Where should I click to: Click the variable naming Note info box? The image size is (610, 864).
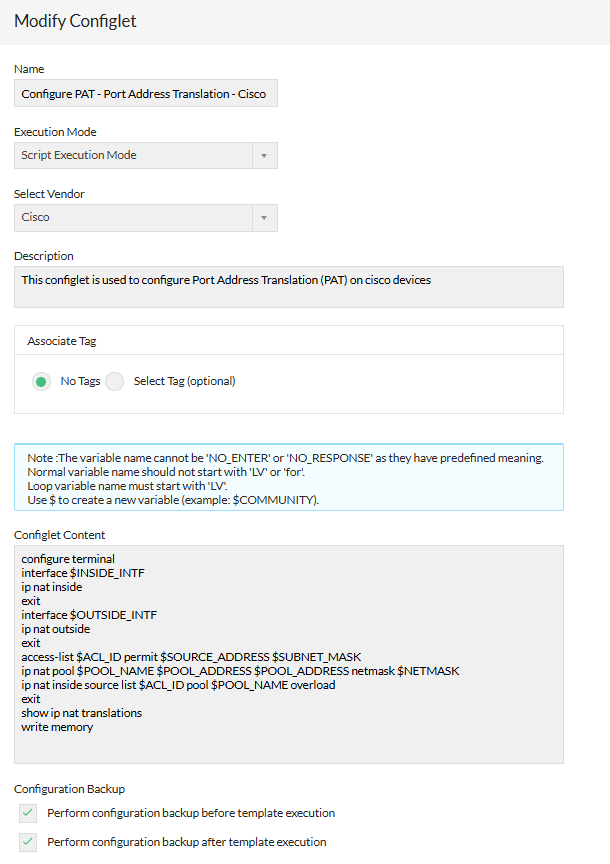(x=288, y=478)
